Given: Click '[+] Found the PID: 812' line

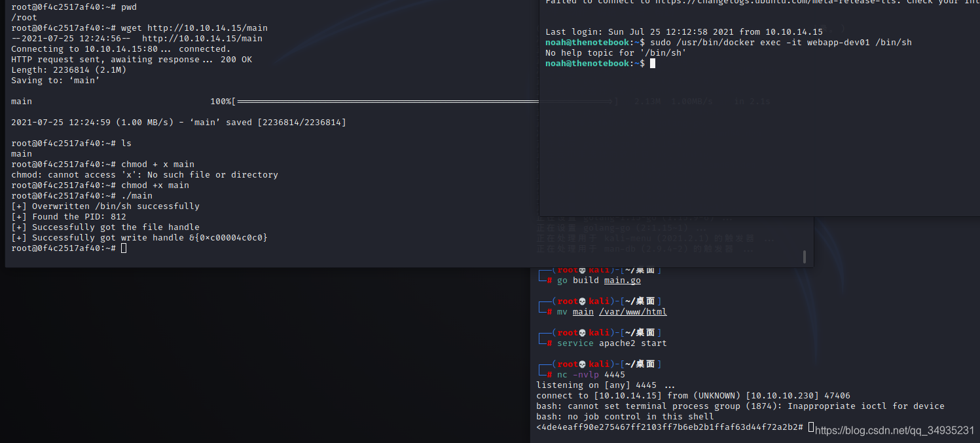Looking at the screenshot, I should (x=69, y=216).
